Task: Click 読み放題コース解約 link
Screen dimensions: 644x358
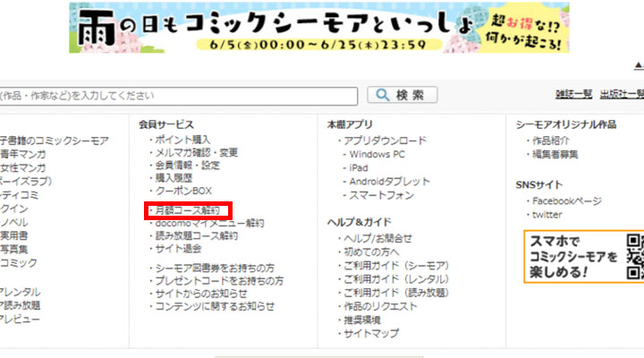Action: tap(196, 236)
